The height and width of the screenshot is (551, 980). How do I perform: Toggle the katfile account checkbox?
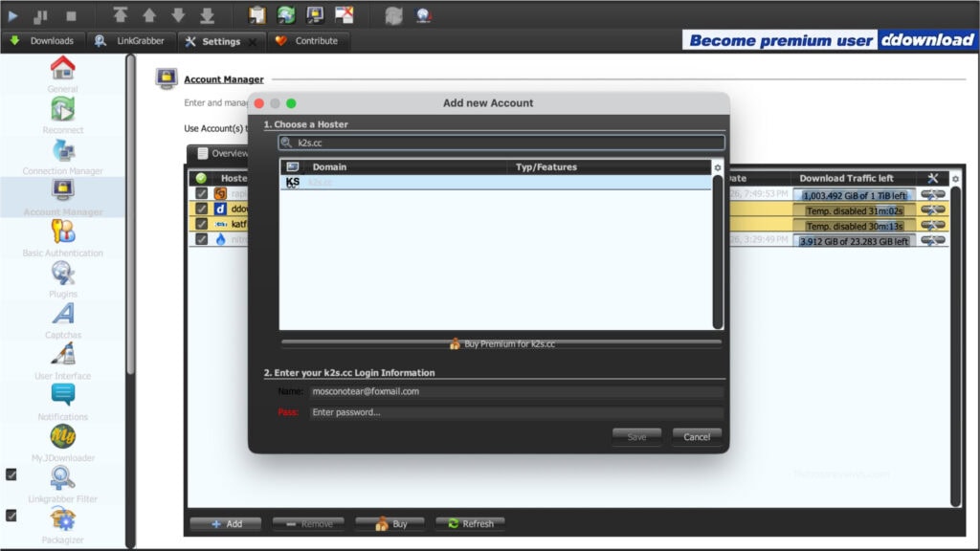point(201,224)
